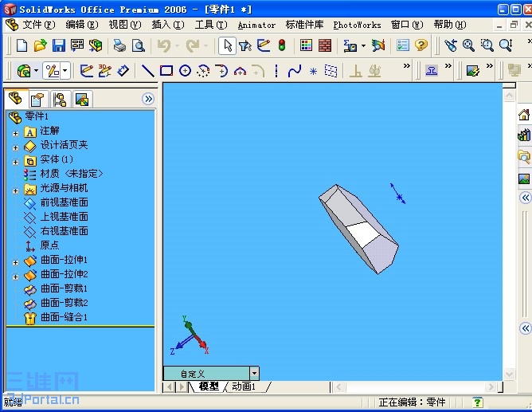This screenshot has width=532, height=412.
Task: Select the Point sketch tool
Action: tap(313, 71)
